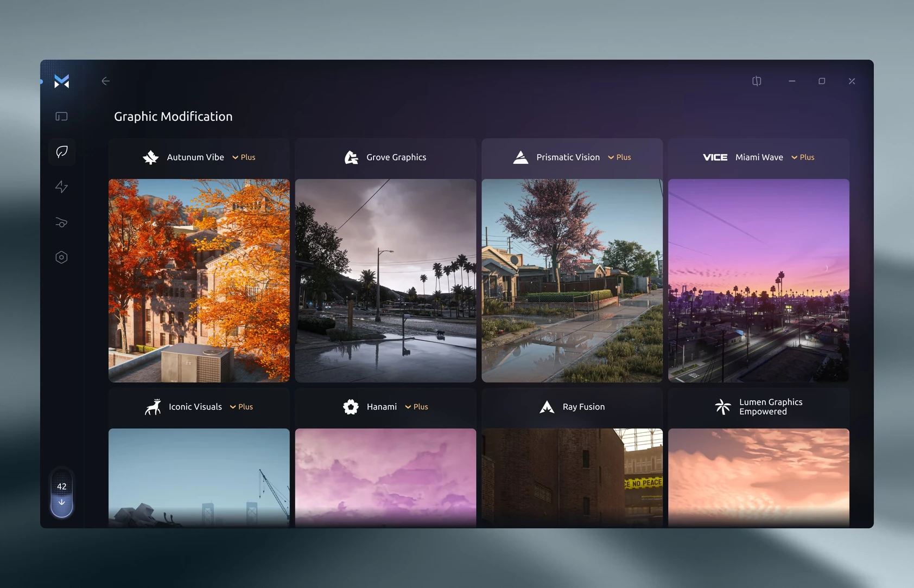Image resolution: width=914 pixels, height=588 pixels.
Task: Select the Miami Wave purple sunset preview
Action: tap(759, 280)
